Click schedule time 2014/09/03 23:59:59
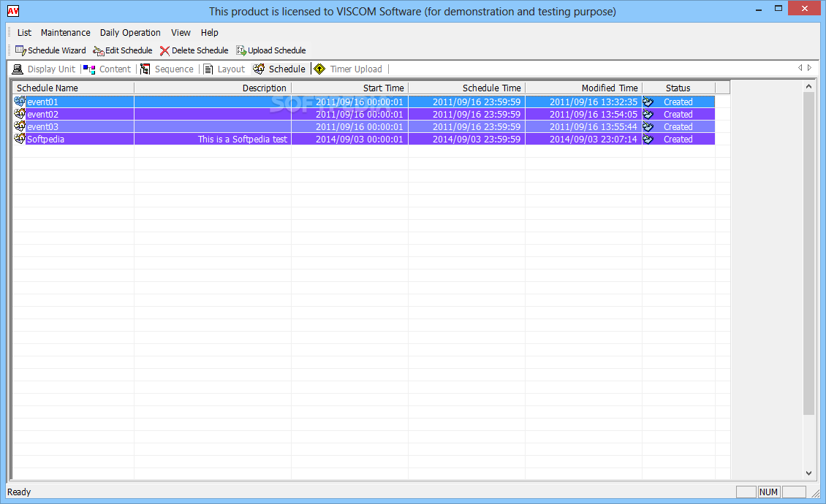Image resolution: width=826 pixels, height=504 pixels. [477, 139]
